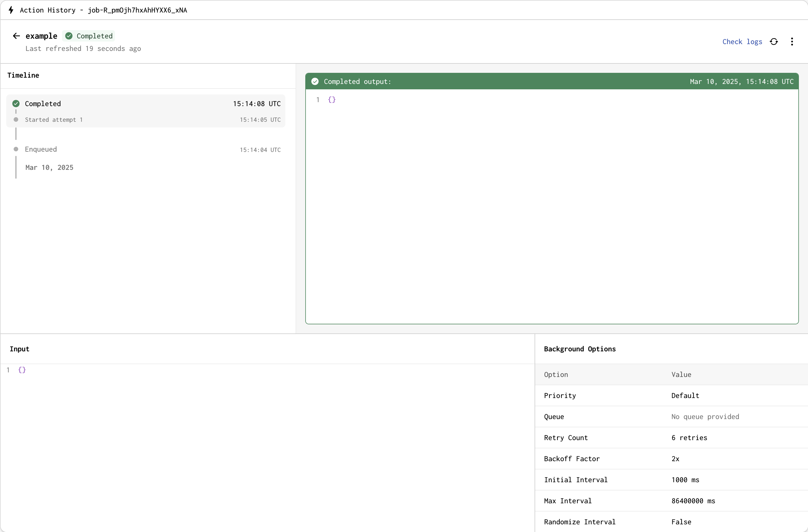The width and height of the screenshot is (808, 532).
Task: Click the output header timestamp Mar 10, 2025
Action: tap(742, 81)
